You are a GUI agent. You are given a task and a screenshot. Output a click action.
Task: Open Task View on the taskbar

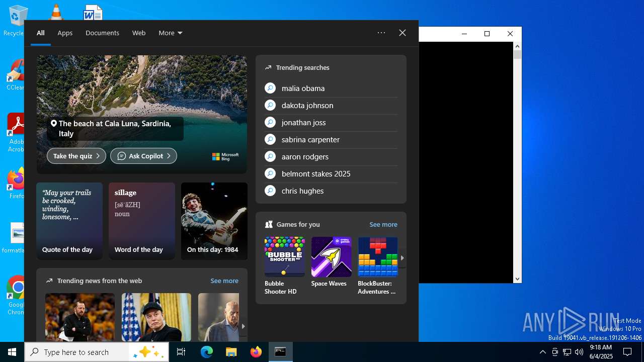coord(181,352)
